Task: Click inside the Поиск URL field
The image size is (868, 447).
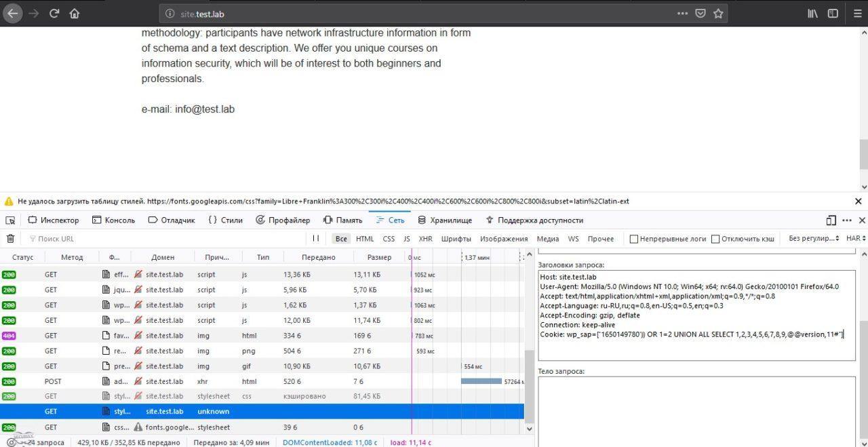Action: [102, 238]
